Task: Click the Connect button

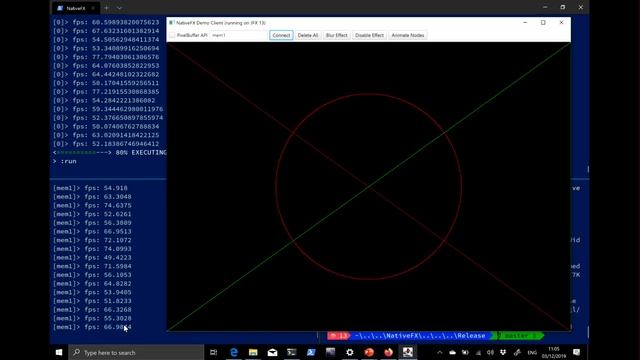Action: [281, 36]
